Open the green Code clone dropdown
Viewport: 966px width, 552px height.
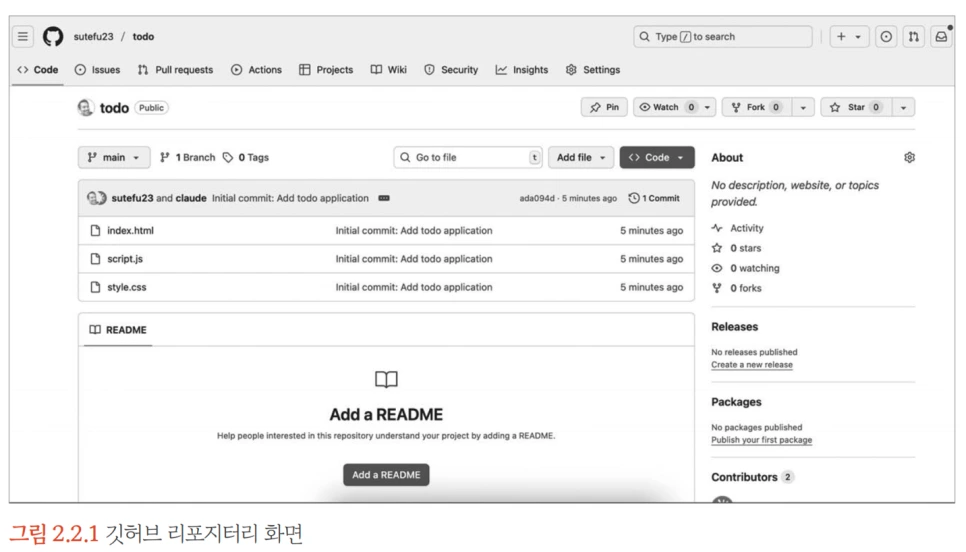pos(657,157)
